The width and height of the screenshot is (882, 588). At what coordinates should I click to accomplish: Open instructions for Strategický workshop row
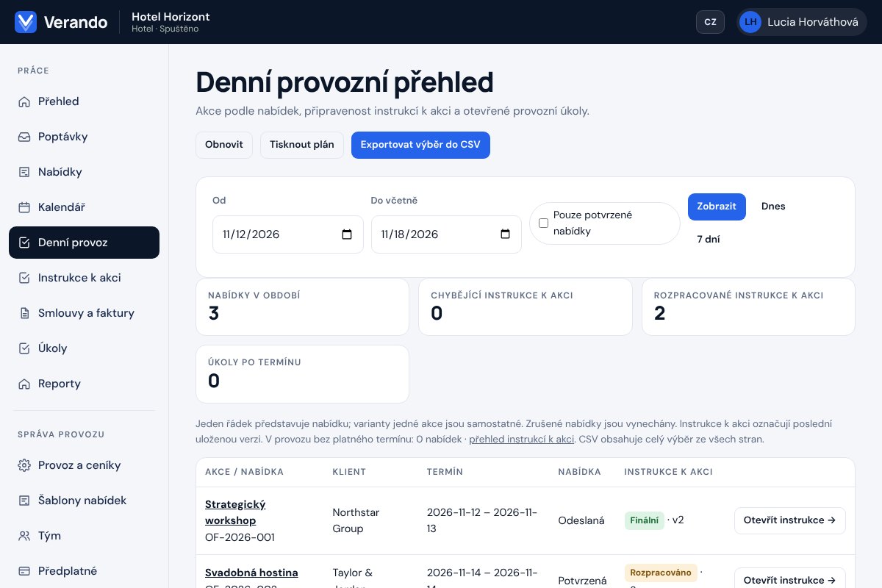tap(790, 520)
